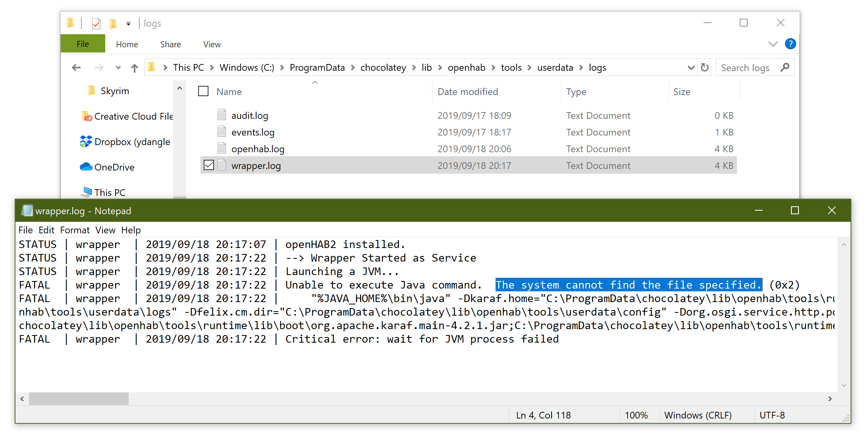Click the openhab.log file icon

tap(222, 148)
